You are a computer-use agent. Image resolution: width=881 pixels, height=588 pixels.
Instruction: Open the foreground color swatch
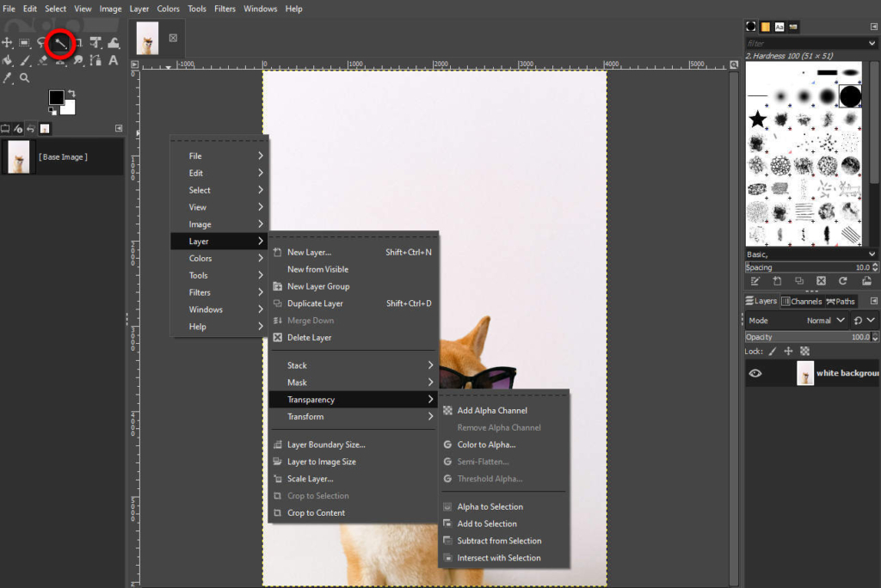point(56,97)
